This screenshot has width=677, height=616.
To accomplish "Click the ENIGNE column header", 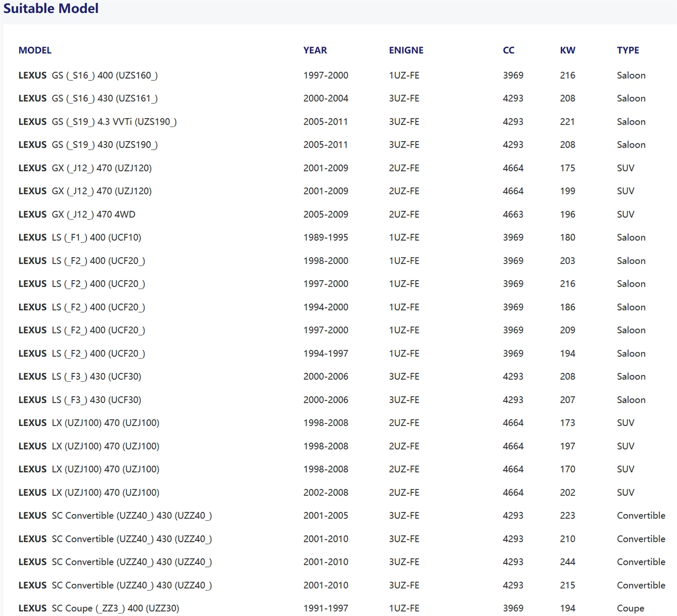I will pos(406,50).
